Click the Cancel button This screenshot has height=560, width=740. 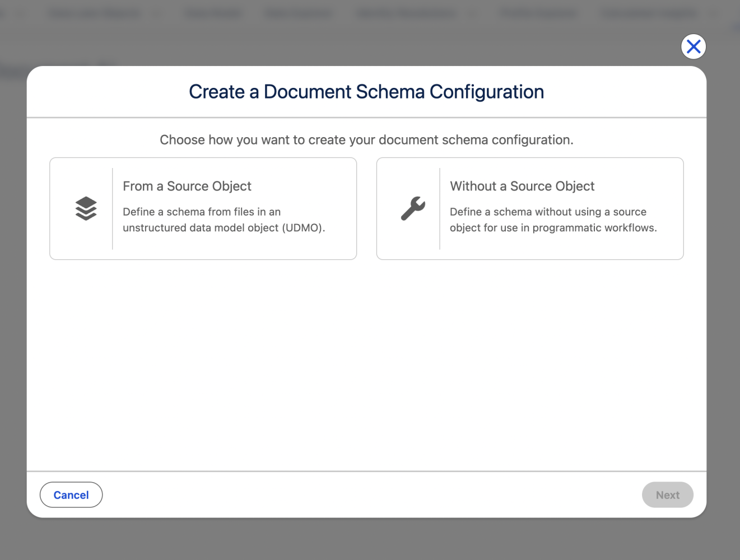pos(71,495)
